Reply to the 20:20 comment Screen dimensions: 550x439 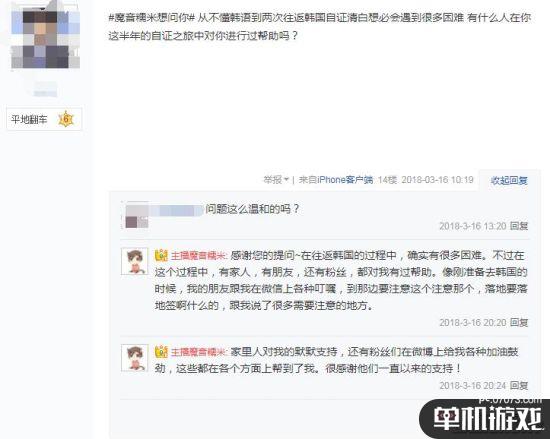point(519,322)
